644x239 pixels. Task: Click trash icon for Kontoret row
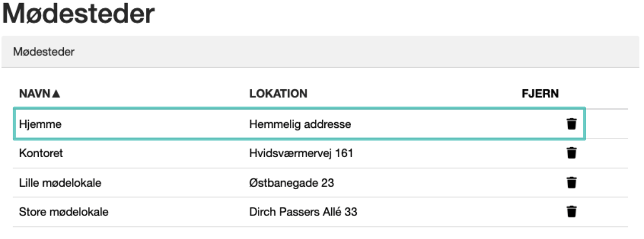coord(572,154)
